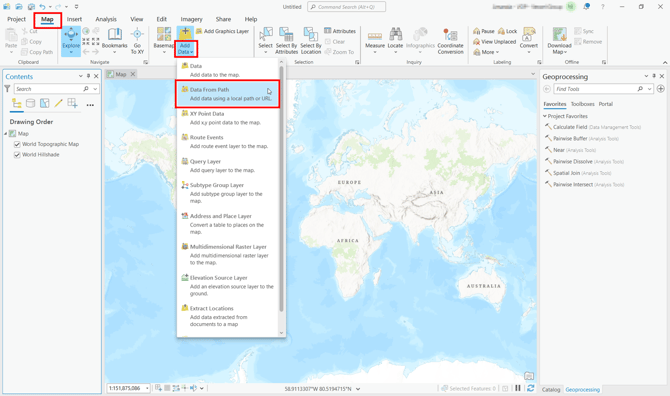Open Download Map menu
The height and width of the screenshot is (396, 670).
click(x=559, y=41)
